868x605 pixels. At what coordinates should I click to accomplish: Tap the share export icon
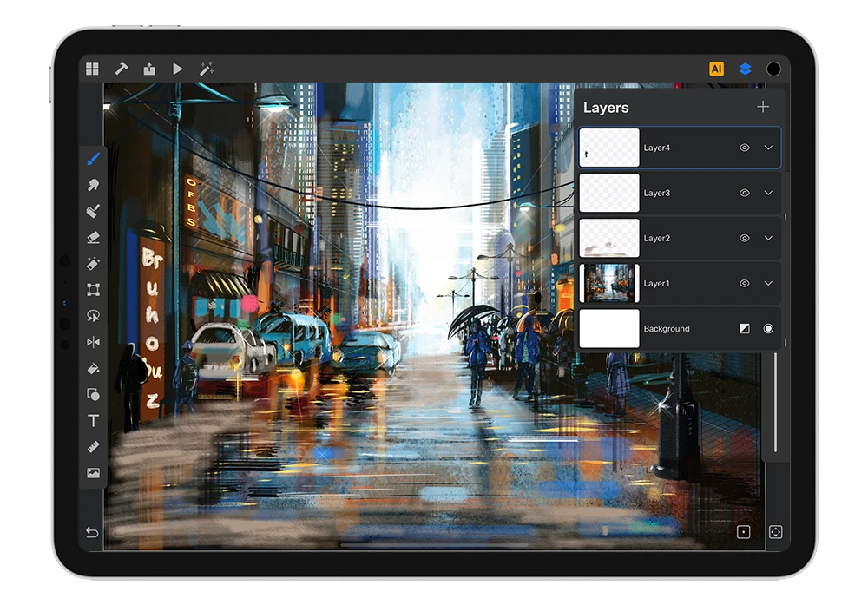[x=149, y=69]
